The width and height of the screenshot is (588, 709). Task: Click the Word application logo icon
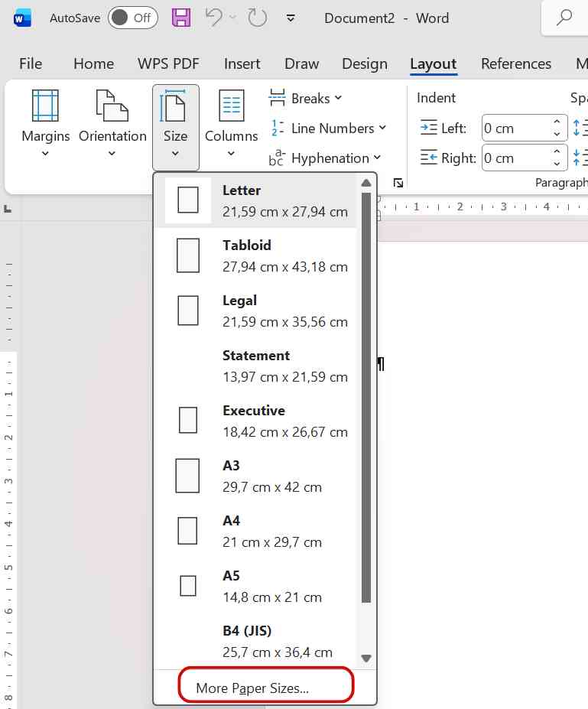tap(22, 18)
